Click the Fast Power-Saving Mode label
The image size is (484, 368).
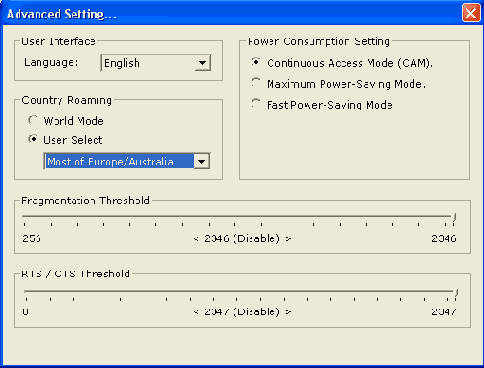pyautogui.click(x=330, y=105)
